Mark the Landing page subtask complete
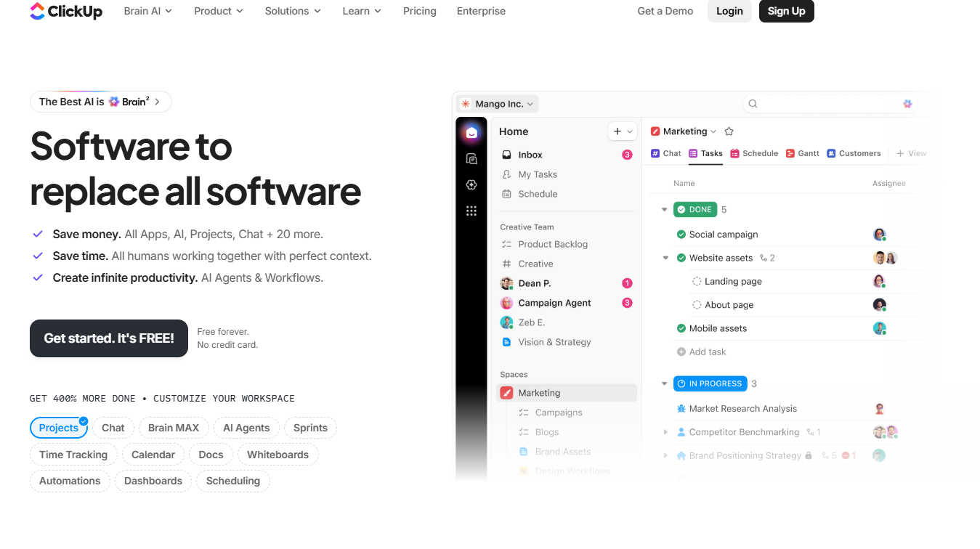980x549 pixels. pos(697,281)
